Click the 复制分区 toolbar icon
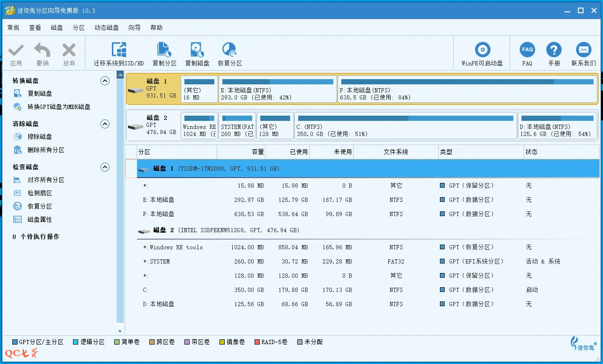This screenshot has width=603, height=364. [164, 50]
